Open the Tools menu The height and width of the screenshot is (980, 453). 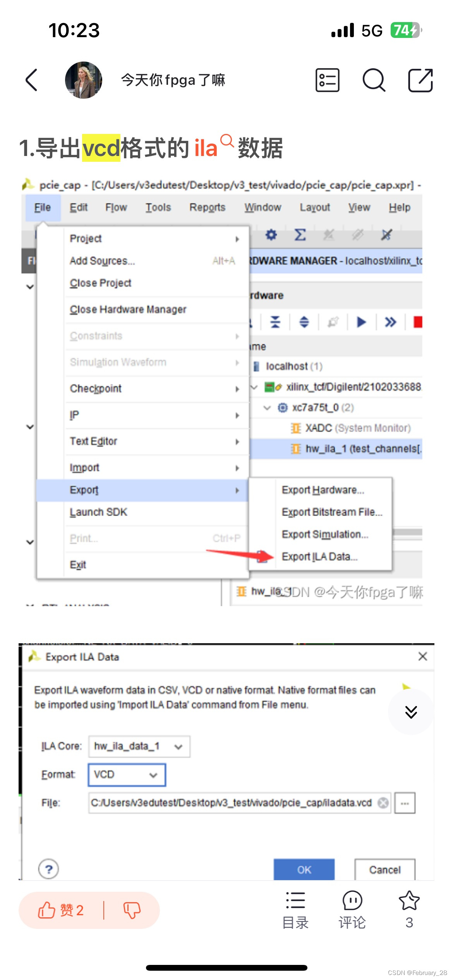[x=158, y=207]
